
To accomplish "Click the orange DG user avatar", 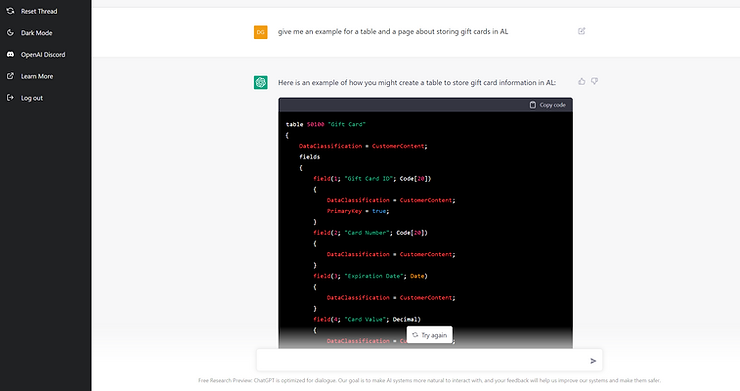I will [x=261, y=32].
